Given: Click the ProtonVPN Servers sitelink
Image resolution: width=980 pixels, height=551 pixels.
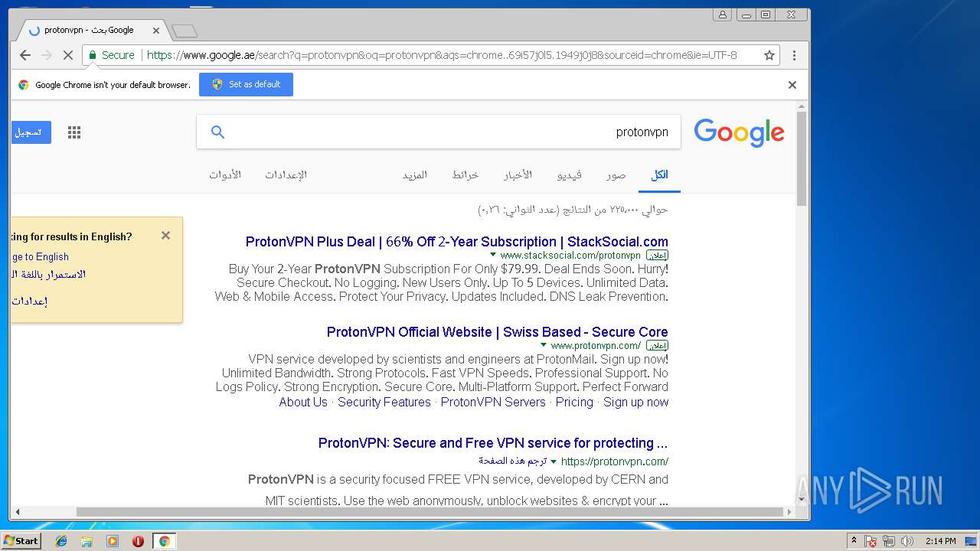Looking at the screenshot, I should (493, 402).
